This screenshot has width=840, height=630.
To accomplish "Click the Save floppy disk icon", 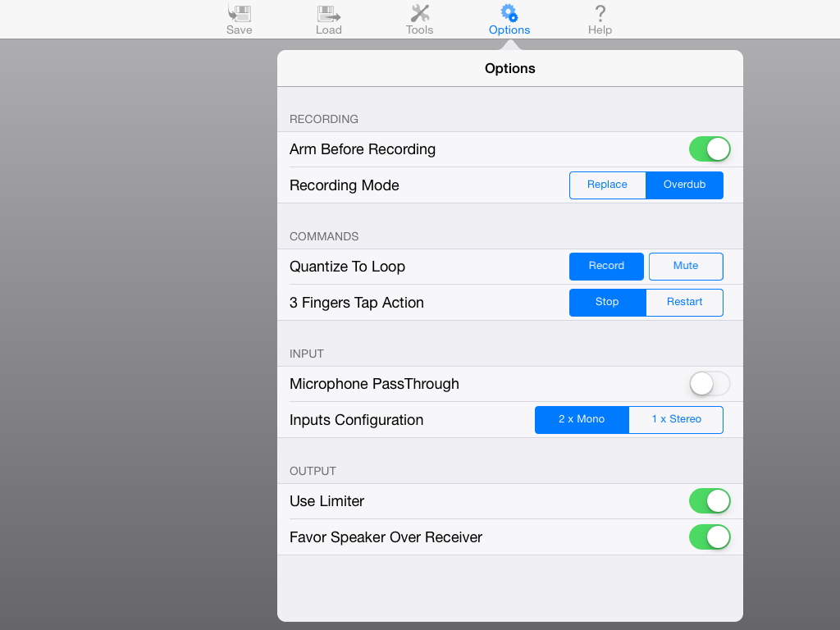I will [x=239, y=13].
